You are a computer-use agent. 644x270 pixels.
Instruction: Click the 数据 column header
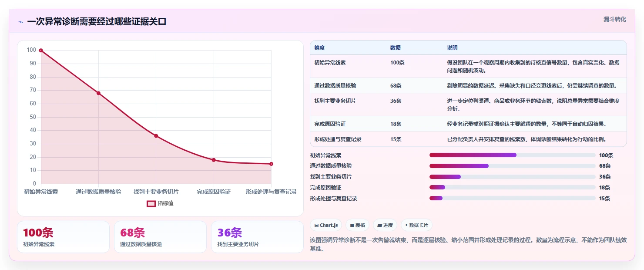(x=396, y=48)
